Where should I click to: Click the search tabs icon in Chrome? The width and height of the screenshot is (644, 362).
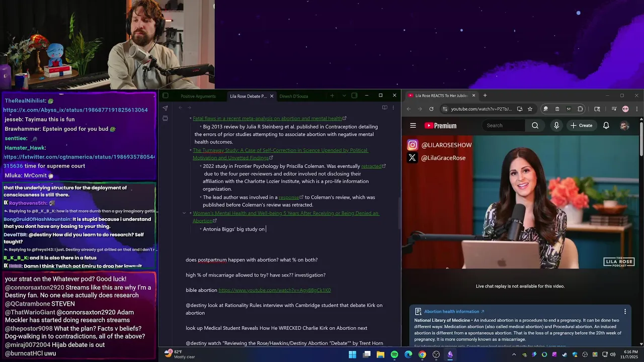click(x=597, y=109)
